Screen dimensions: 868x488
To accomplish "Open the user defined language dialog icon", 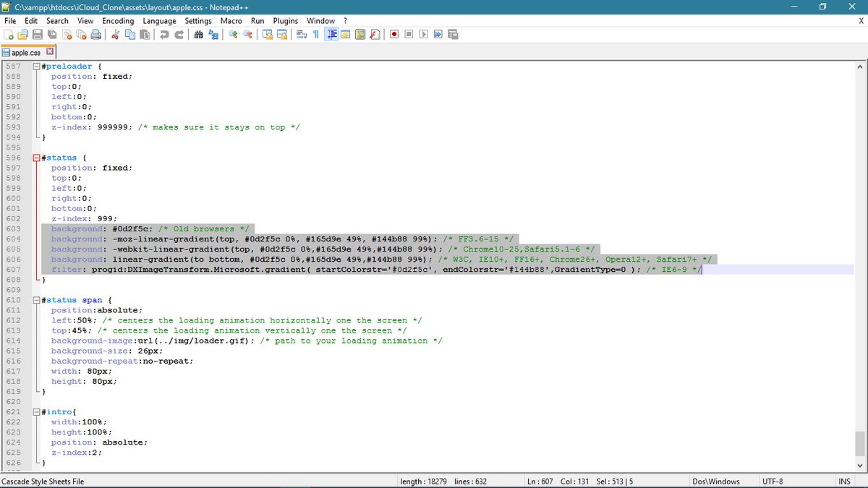I will click(346, 34).
